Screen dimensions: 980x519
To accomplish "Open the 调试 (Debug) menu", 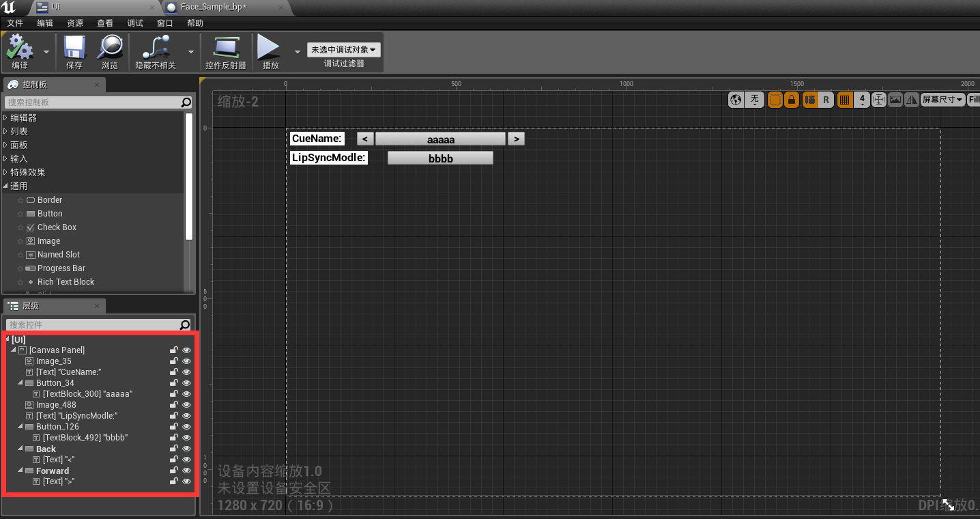I will [x=135, y=23].
